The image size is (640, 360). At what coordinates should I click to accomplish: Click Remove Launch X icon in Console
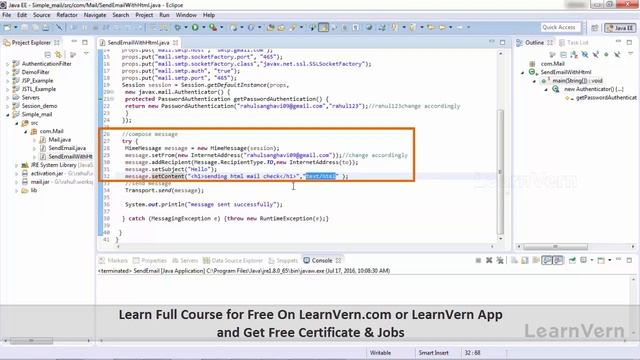click(x=489, y=260)
